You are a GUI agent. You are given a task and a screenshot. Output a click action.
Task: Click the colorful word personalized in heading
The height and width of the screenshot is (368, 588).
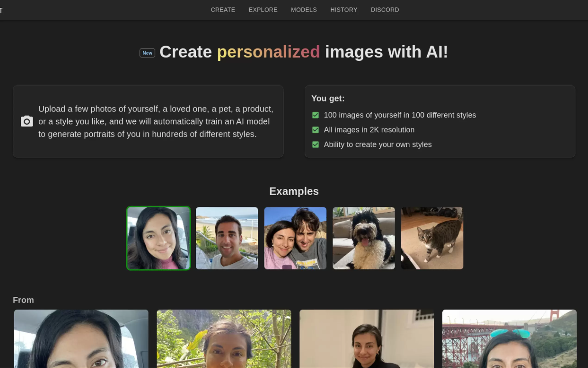tap(268, 52)
